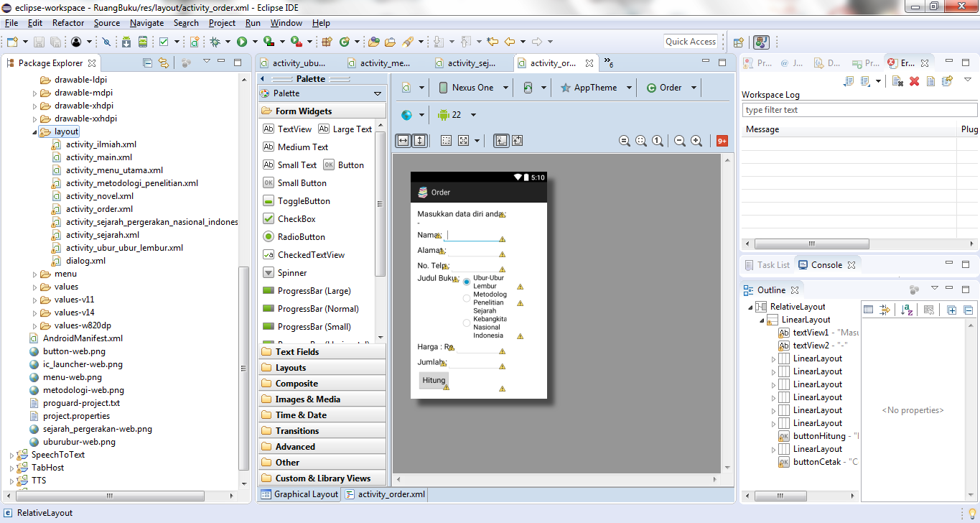Expand the values folder in Package Explorer
980x523 pixels.
point(35,287)
